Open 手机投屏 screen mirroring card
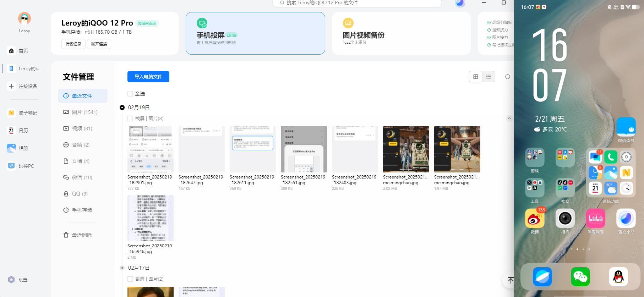 [x=255, y=33]
